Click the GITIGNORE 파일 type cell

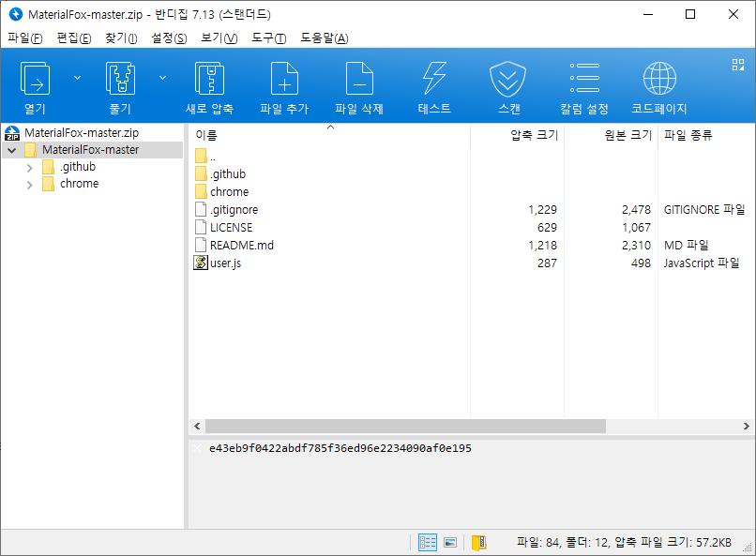tap(704, 210)
